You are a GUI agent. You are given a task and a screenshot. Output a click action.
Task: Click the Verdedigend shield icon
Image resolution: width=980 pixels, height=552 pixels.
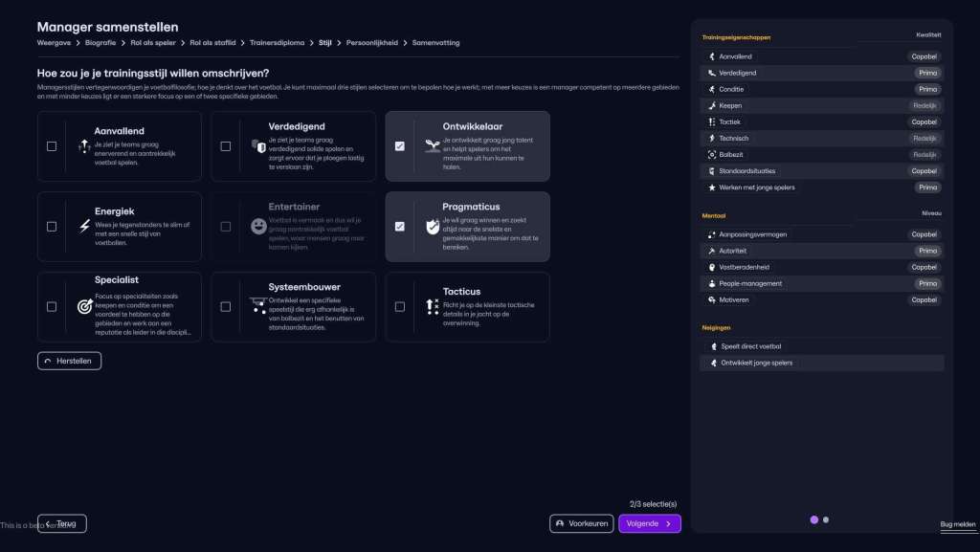point(258,146)
